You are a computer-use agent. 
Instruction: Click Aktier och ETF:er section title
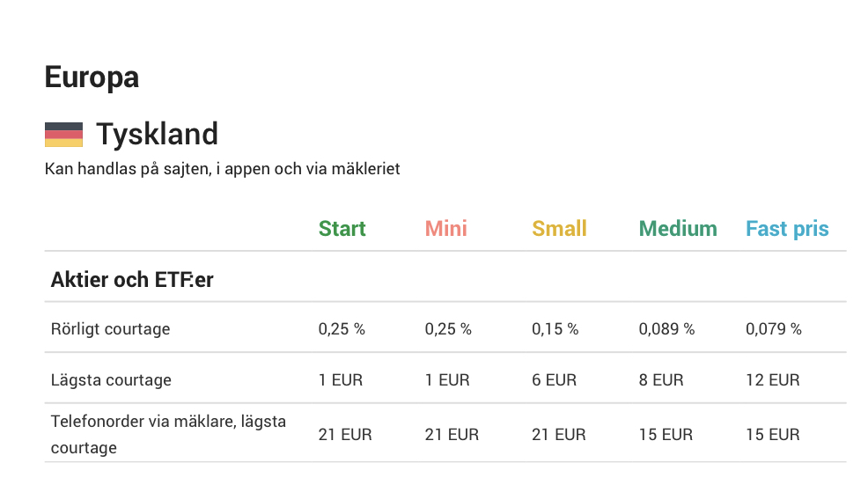click(132, 280)
